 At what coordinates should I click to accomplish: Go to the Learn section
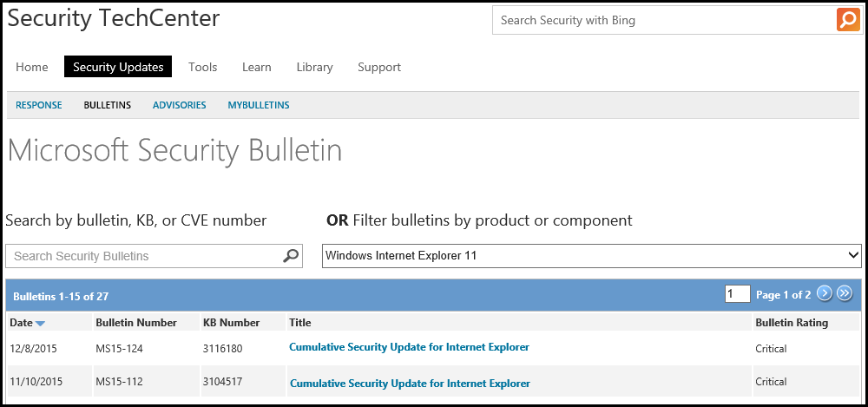point(256,67)
